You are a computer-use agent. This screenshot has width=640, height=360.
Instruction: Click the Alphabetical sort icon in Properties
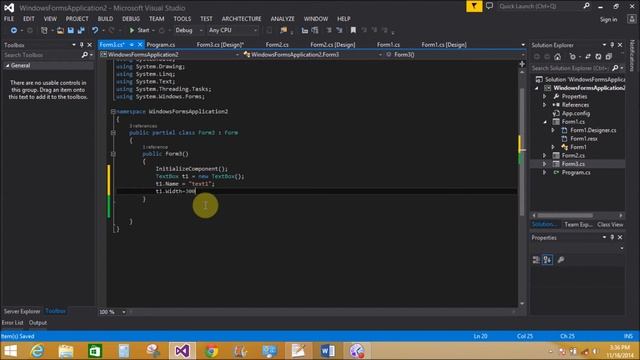[548, 260]
